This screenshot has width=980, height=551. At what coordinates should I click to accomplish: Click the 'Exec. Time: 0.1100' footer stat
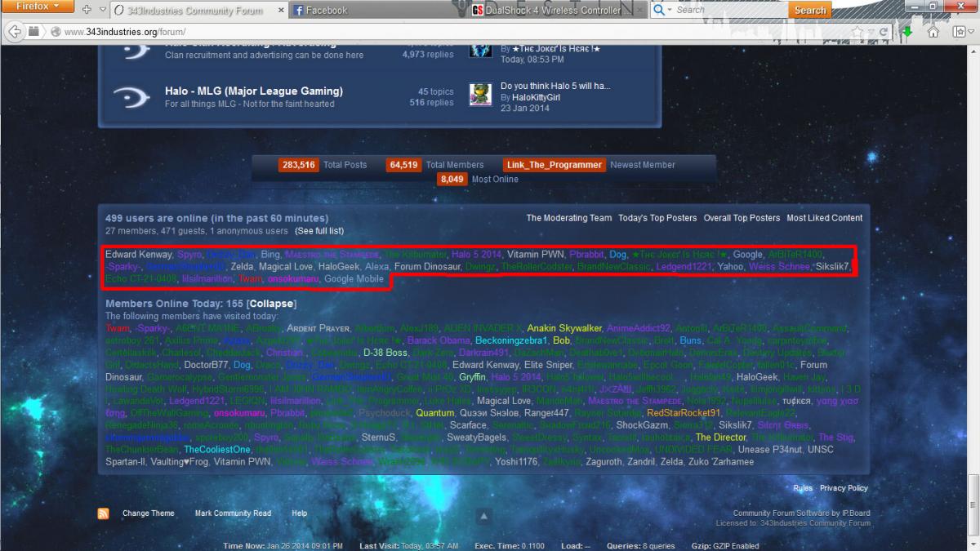click(510, 545)
